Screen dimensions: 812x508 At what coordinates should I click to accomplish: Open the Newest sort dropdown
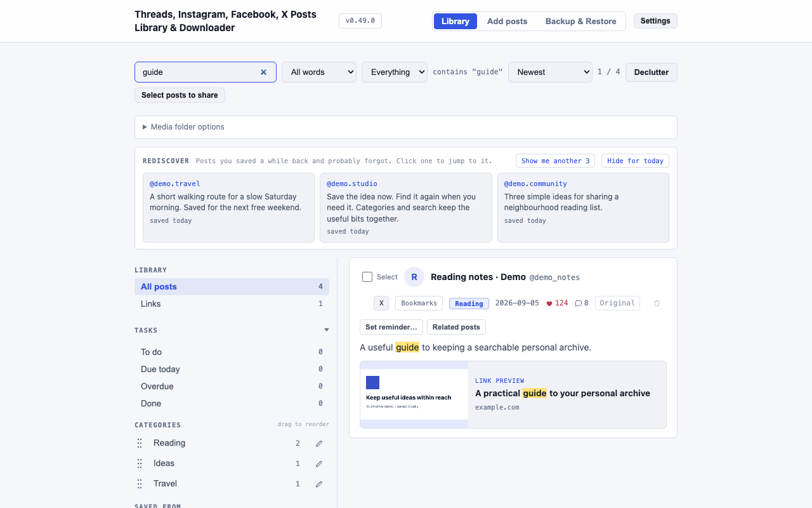pos(550,72)
